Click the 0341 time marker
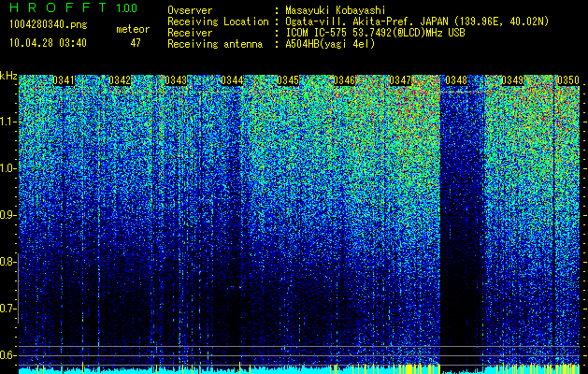This screenshot has width=588, height=374. 64,80
